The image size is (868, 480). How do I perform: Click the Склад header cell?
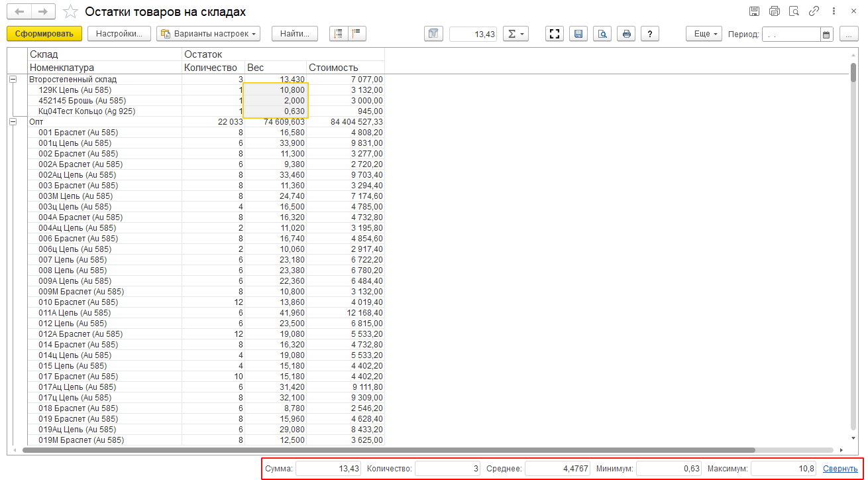pyautogui.click(x=105, y=54)
